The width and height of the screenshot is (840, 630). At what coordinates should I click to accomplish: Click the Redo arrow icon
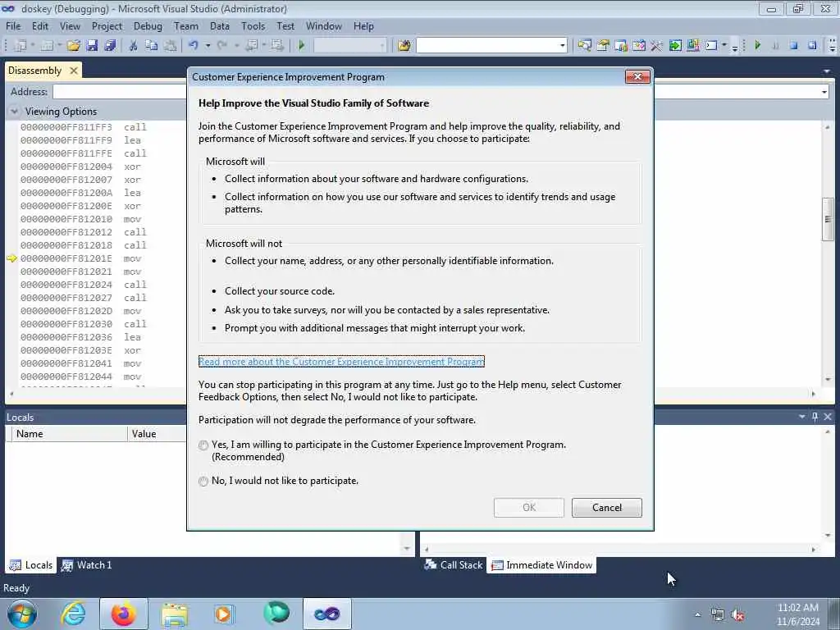coord(221,46)
